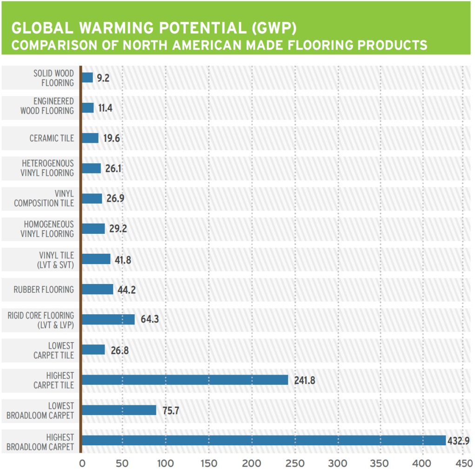Click the 26.9 value label
This screenshot has height=476, width=475.
115,198
